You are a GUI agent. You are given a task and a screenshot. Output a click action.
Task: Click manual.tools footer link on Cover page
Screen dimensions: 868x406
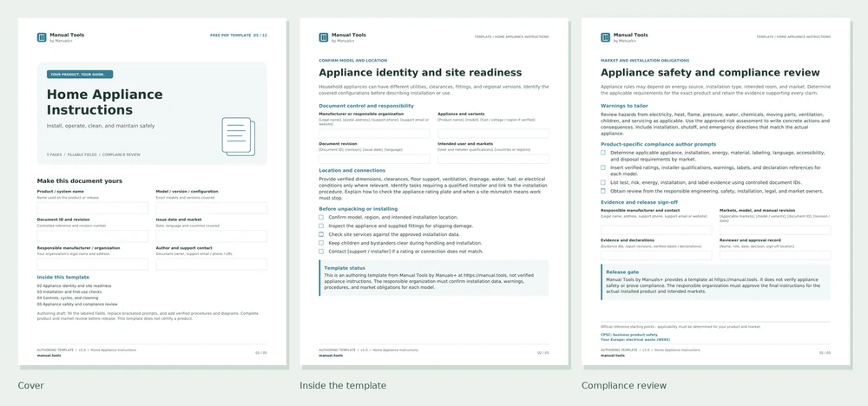(x=49, y=355)
